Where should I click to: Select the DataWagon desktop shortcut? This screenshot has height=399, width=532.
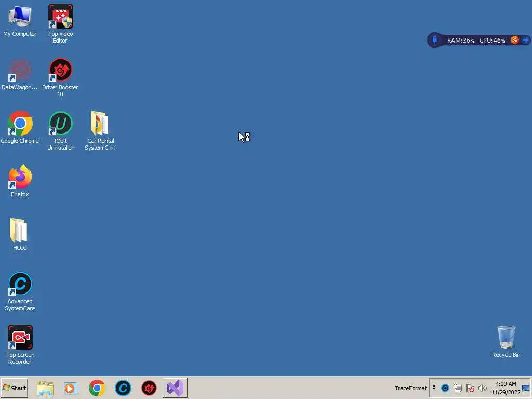tap(20, 75)
